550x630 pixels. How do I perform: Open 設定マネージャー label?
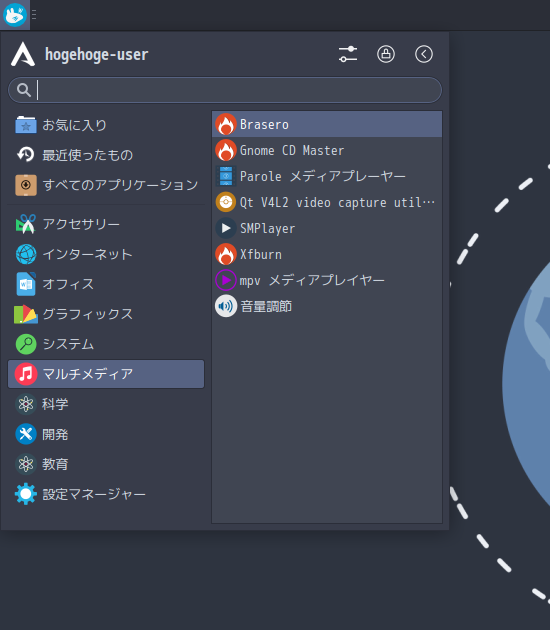(x=94, y=494)
